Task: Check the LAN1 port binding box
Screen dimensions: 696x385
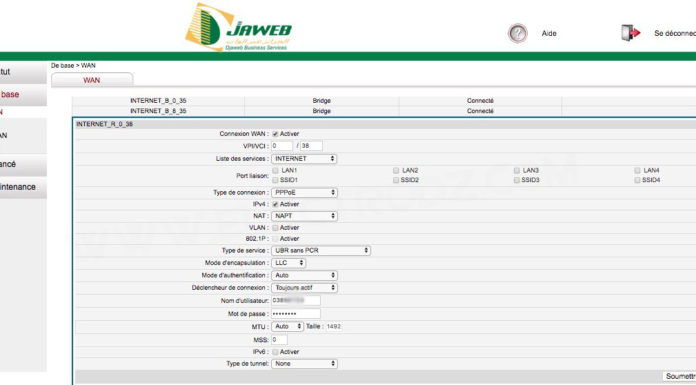Action: 275,171
